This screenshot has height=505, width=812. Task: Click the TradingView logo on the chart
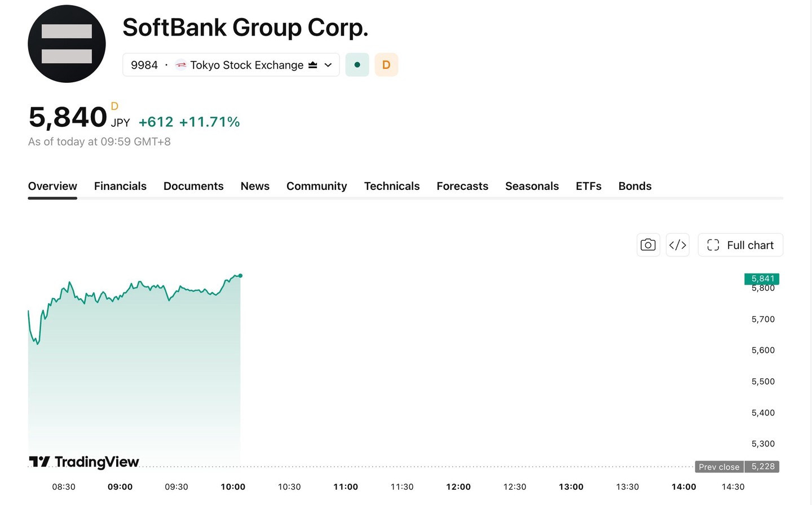83,462
